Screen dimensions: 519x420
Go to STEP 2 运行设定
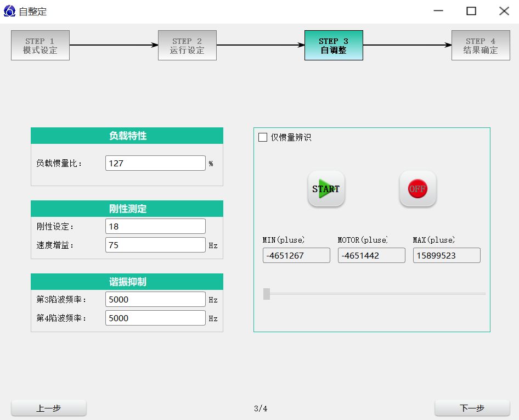[x=187, y=46]
